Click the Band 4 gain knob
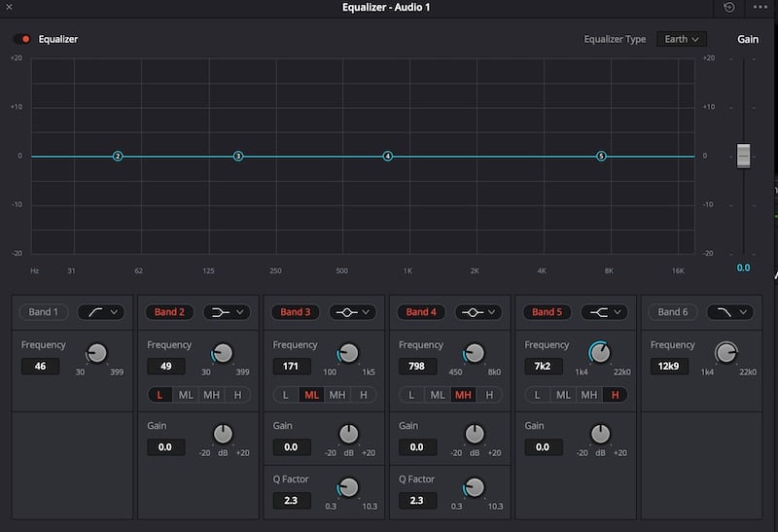 [475, 435]
